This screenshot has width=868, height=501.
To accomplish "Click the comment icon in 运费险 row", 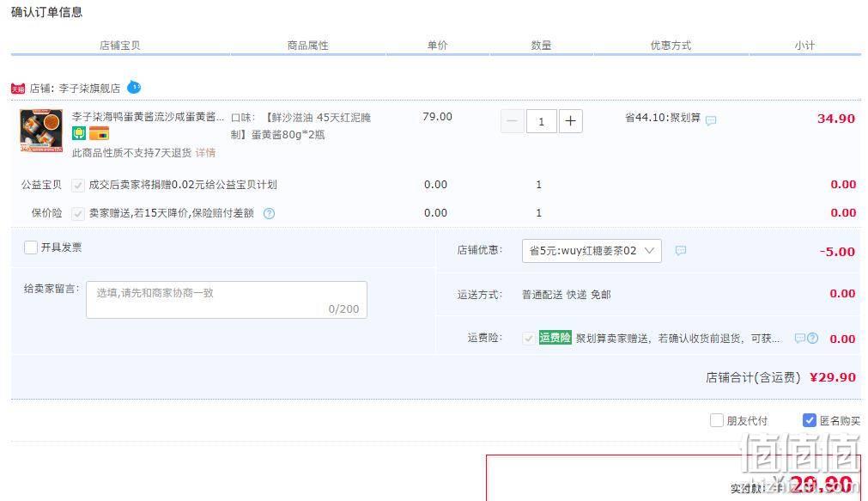I will tap(800, 338).
